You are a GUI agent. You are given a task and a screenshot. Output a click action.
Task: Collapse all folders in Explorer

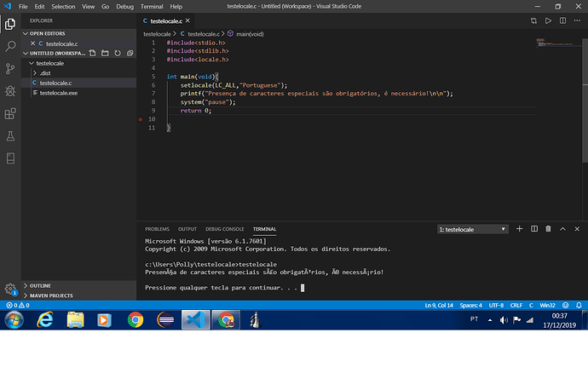click(130, 54)
